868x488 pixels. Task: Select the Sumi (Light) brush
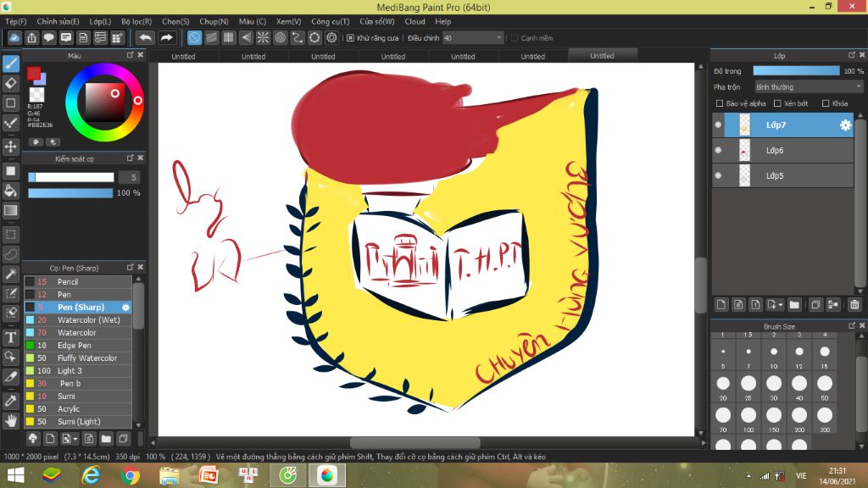pyautogui.click(x=78, y=422)
